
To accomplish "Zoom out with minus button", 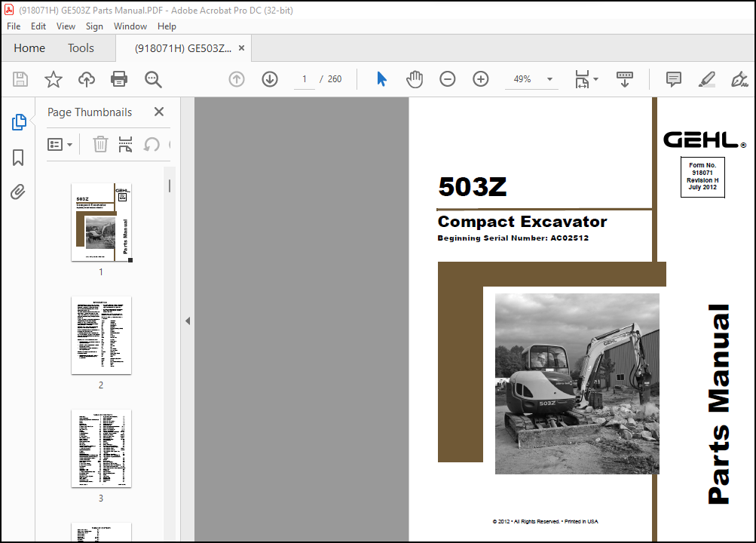I will (448, 79).
